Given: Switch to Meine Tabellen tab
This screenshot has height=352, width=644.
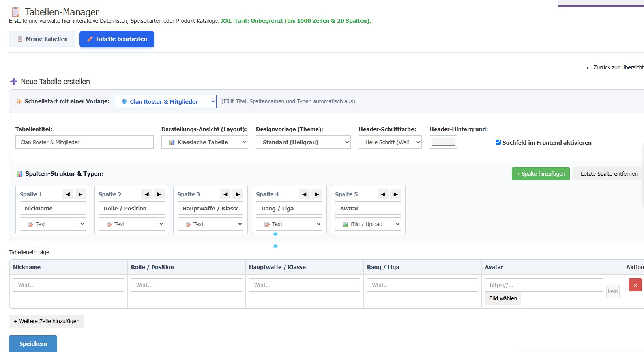Looking at the screenshot, I should point(42,39).
